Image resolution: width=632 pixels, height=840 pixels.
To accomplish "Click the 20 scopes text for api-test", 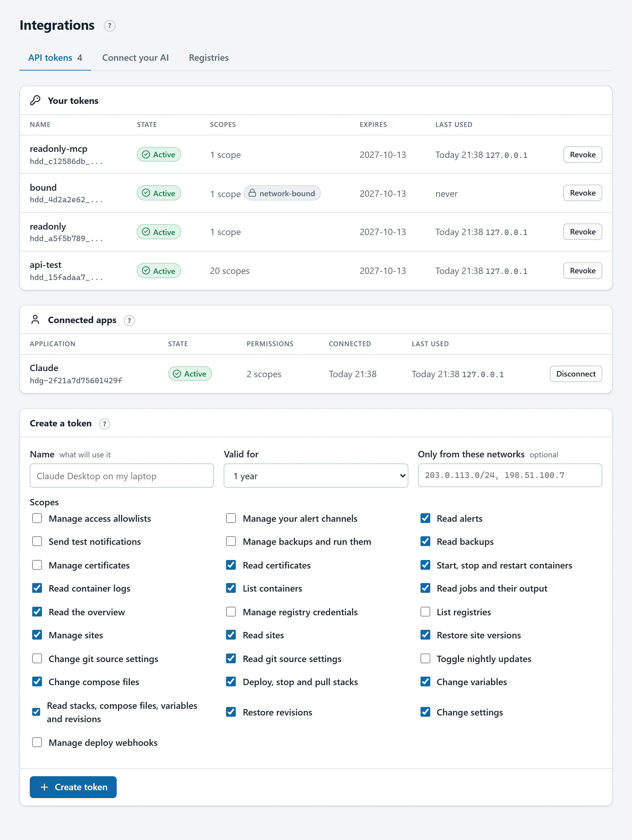I will [x=229, y=271].
